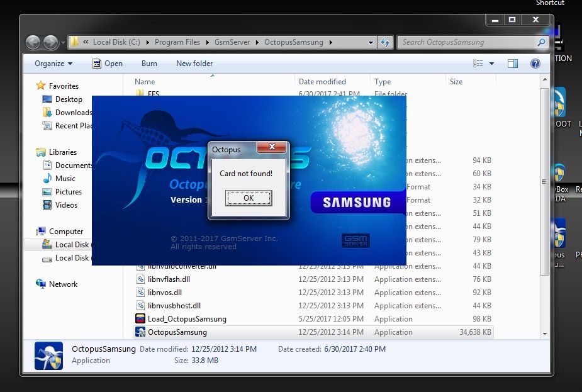This screenshot has width=582, height=392.
Task: Click the refresh button beside address bar
Action: tap(385, 43)
